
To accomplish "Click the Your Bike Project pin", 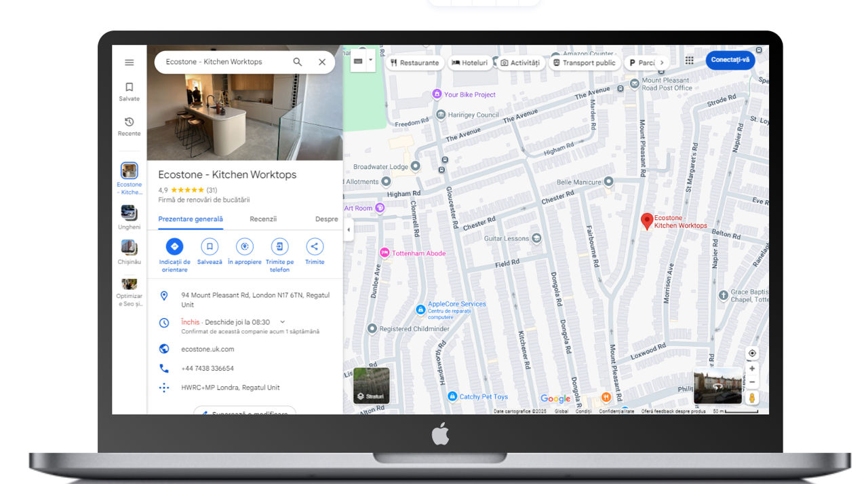I will pos(437,94).
